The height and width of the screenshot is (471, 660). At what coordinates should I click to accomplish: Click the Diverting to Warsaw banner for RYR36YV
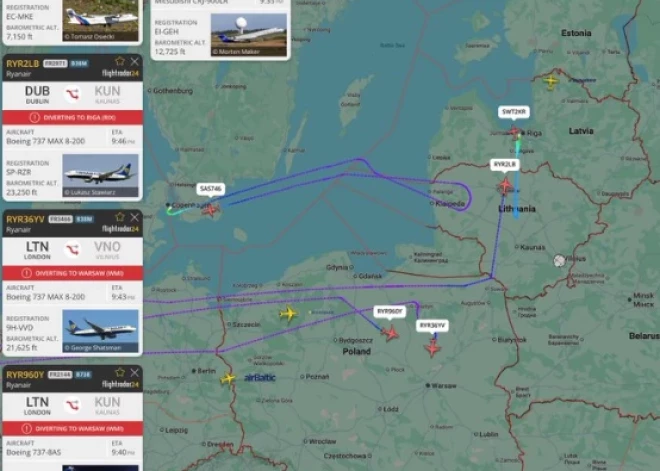pos(73,273)
